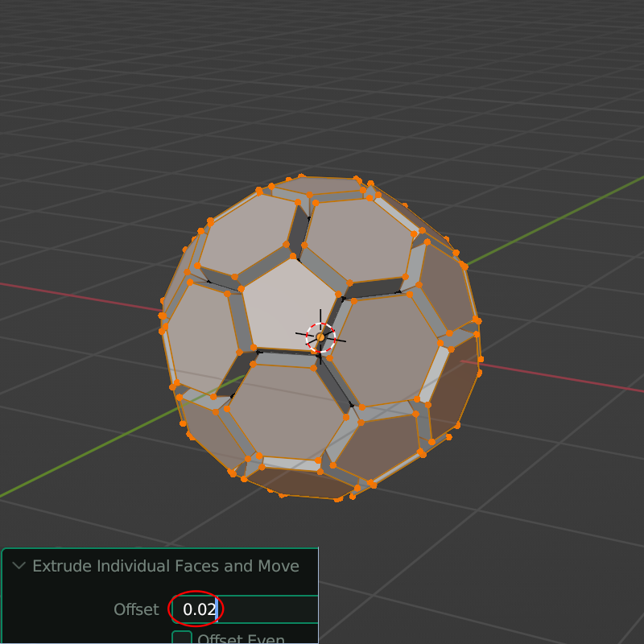The height and width of the screenshot is (644, 644).
Task: Click the 3D cursor at the ball's center
Action: click(x=320, y=337)
